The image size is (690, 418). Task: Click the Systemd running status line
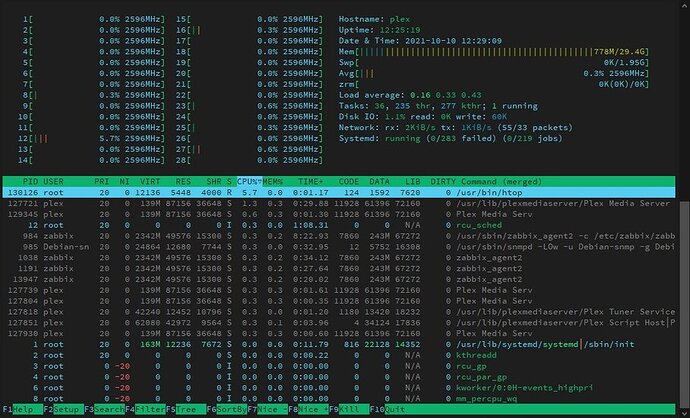pyautogui.click(x=451, y=138)
